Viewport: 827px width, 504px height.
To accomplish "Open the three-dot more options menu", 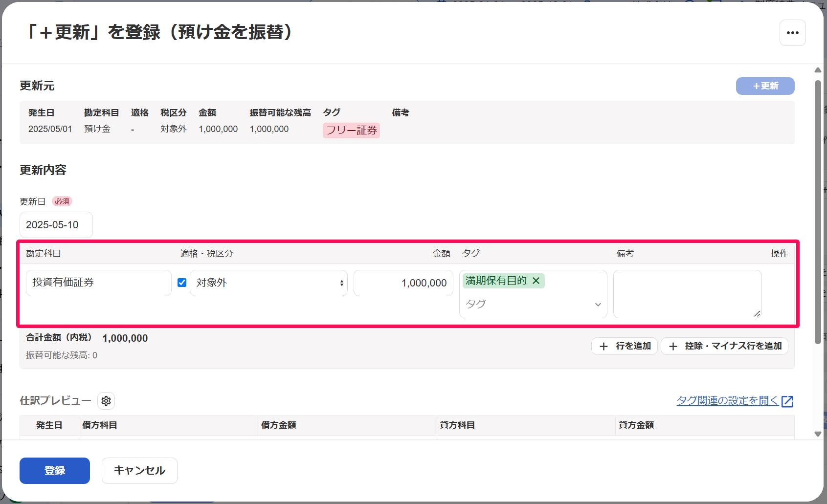I will click(792, 33).
